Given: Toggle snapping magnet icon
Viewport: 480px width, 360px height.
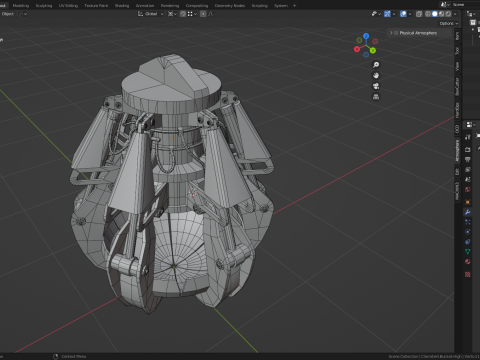Looking at the screenshot, I should coord(183,14).
